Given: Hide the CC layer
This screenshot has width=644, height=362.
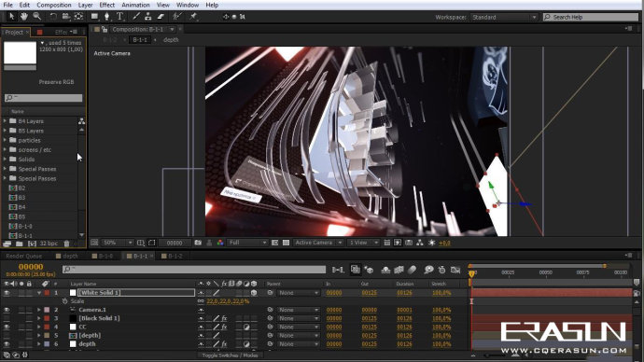Looking at the screenshot, I should point(7,327).
